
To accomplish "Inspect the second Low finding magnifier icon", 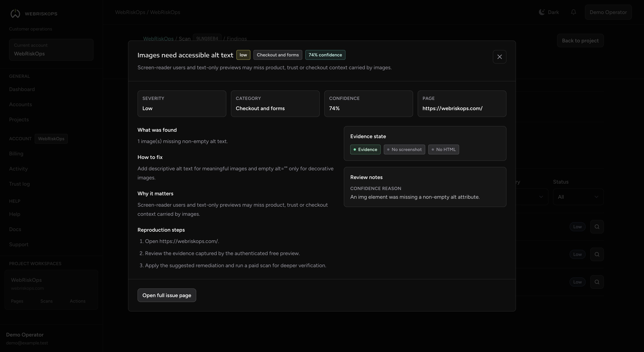I will point(597,254).
